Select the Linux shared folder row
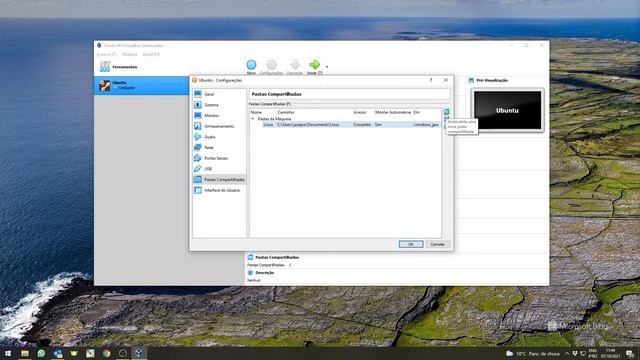 coord(351,124)
